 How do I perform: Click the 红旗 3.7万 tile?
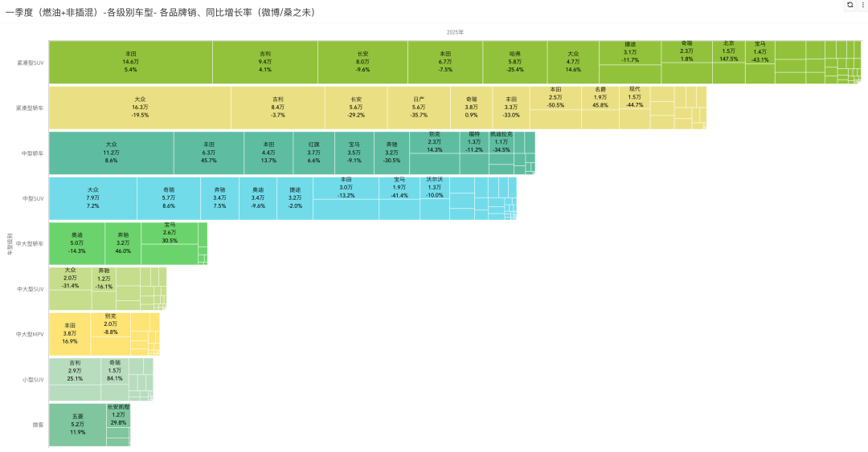314,153
